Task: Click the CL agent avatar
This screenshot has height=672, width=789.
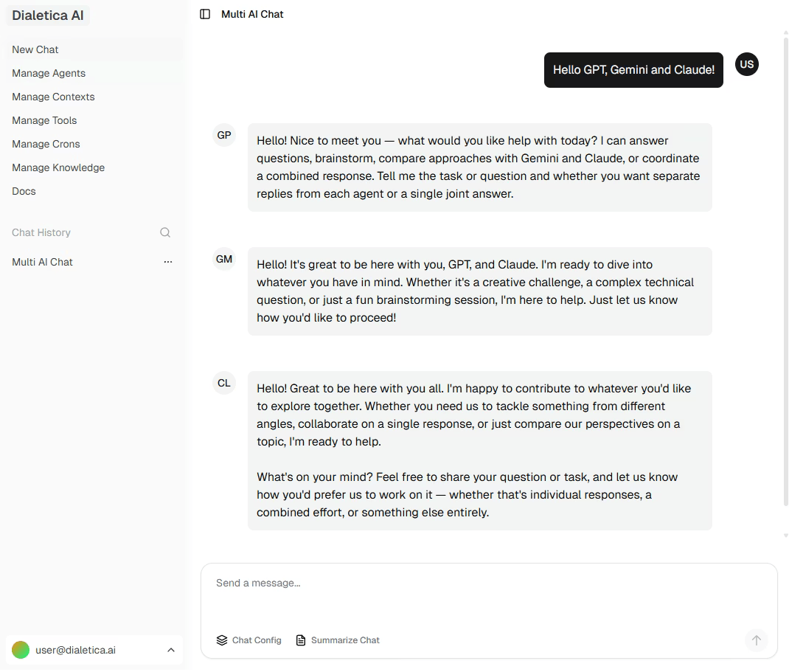Action: click(224, 383)
